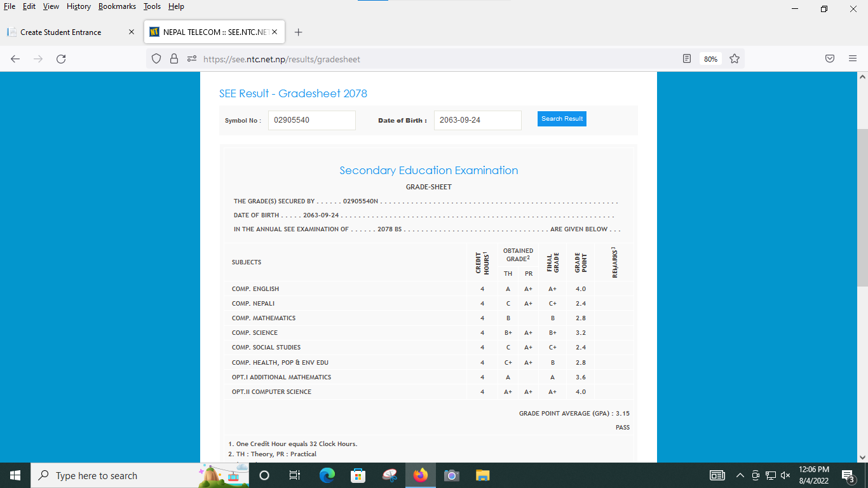Click the Search Result button

[x=562, y=119]
